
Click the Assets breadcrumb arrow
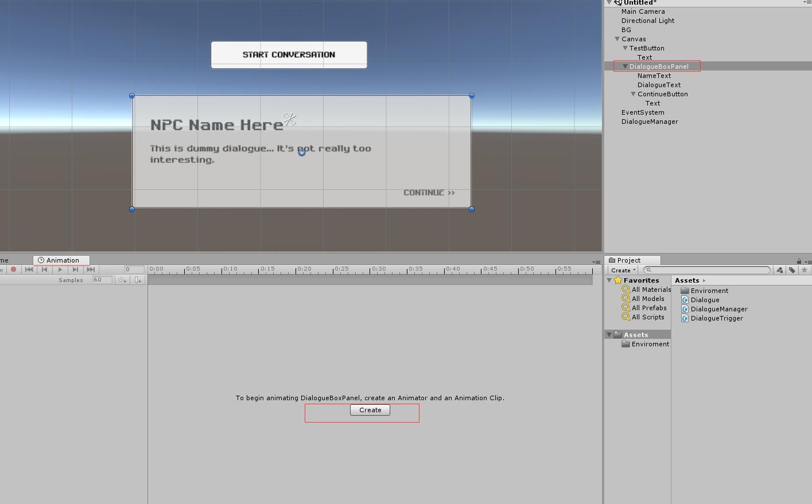pyautogui.click(x=704, y=280)
